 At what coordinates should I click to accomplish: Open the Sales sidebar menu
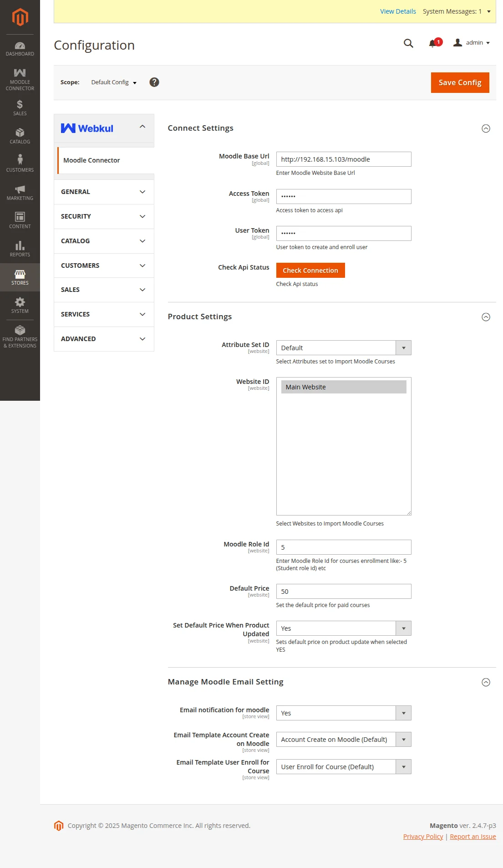point(20,108)
